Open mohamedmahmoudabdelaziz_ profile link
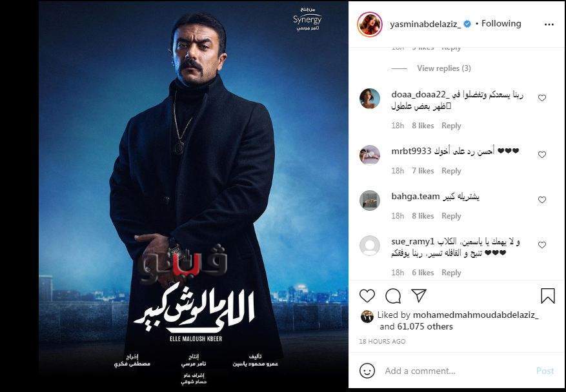Viewport: 566px width, 392px height. (x=476, y=315)
